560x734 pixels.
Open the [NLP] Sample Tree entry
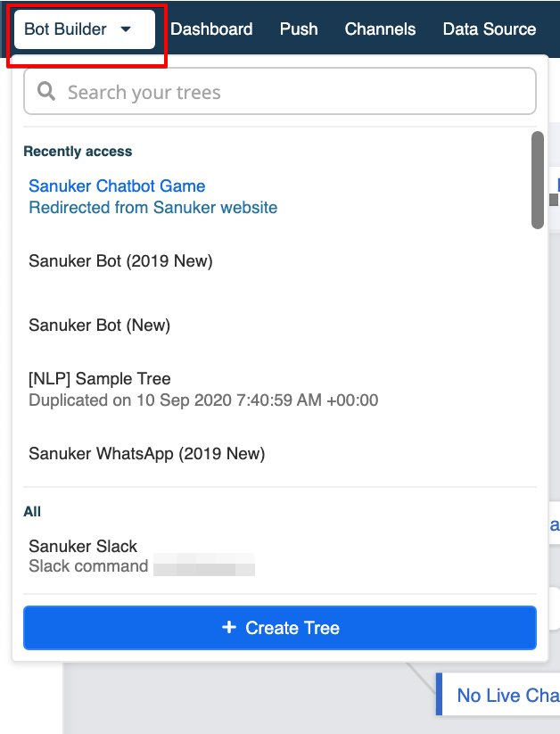(100, 378)
